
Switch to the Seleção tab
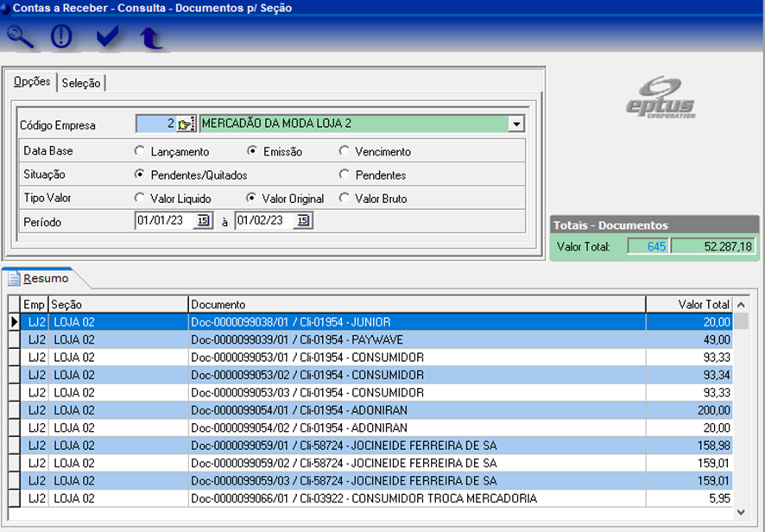81,83
